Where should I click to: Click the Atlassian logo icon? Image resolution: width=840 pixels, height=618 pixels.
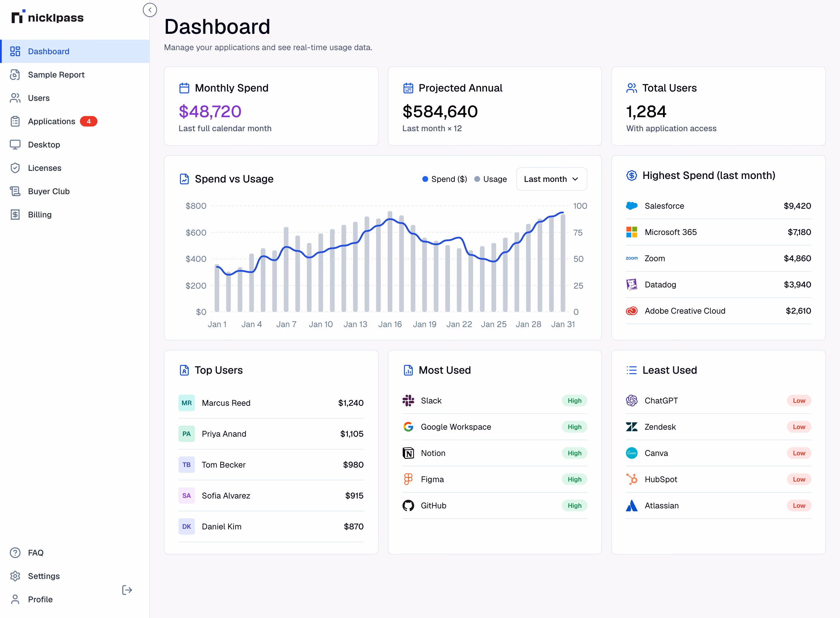coord(631,505)
